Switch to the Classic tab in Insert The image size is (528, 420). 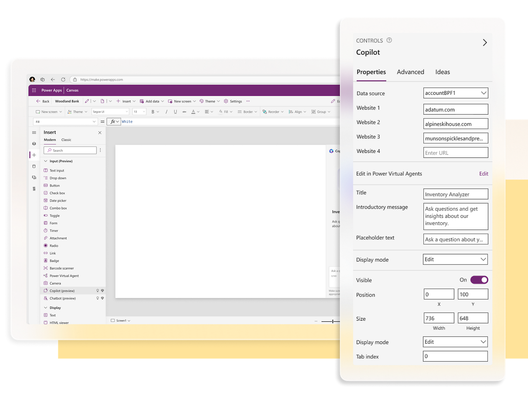pyautogui.click(x=66, y=140)
